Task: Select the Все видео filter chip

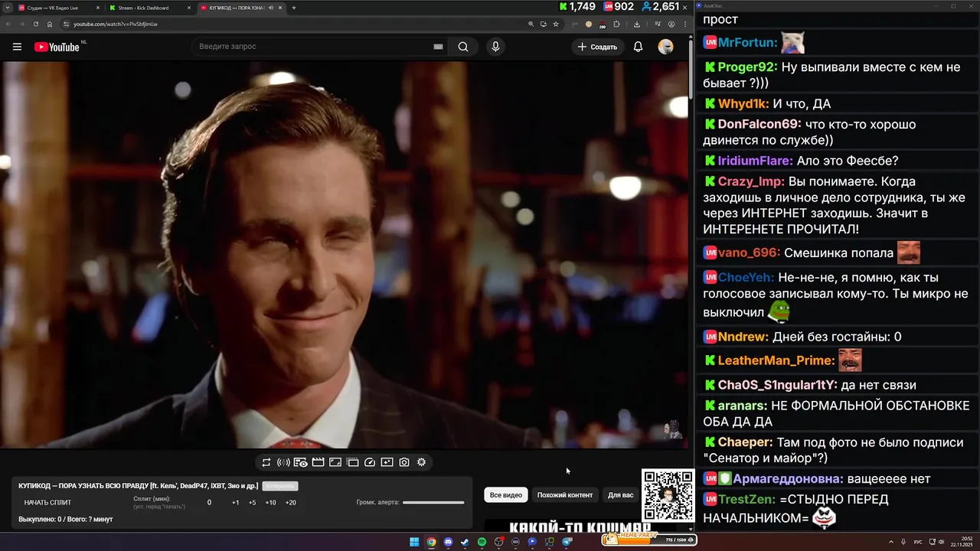Action: pos(506,495)
